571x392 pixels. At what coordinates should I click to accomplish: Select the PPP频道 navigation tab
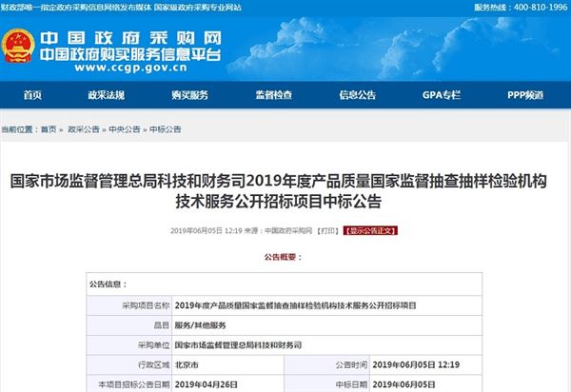pyautogui.click(x=523, y=95)
